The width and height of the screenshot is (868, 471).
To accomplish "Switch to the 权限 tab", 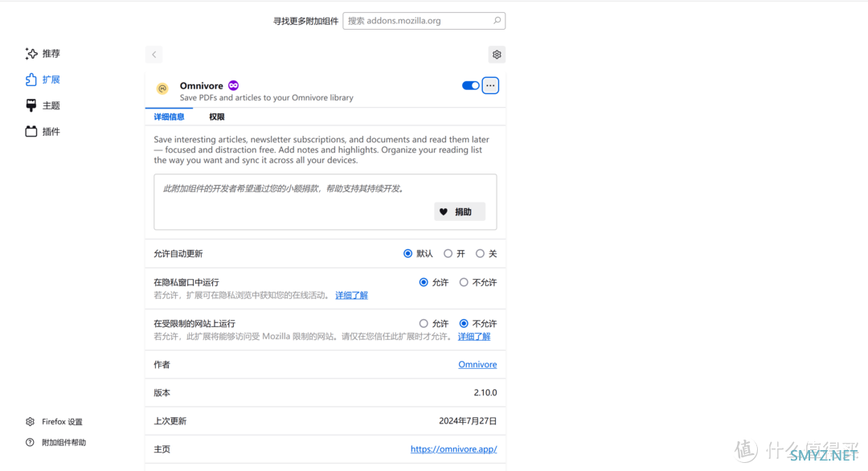I will pyautogui.click(x=216, y=117).
